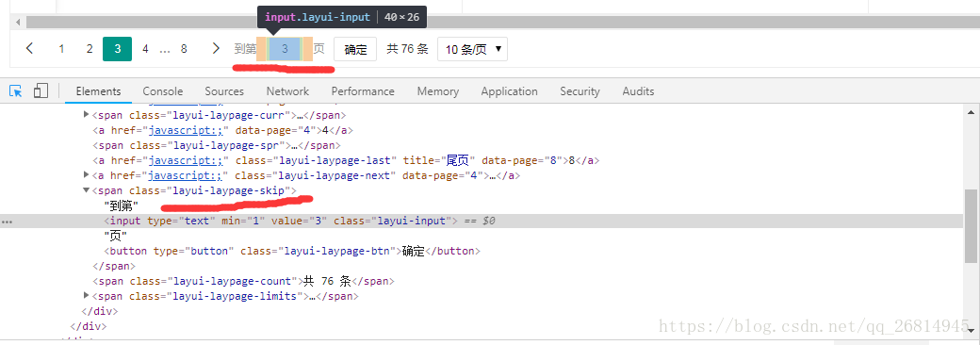Click the 确定 confirm button
Image resolution: width=980 pixels, height=345 pixels.
pyautogui.click(x=355, y=49)
